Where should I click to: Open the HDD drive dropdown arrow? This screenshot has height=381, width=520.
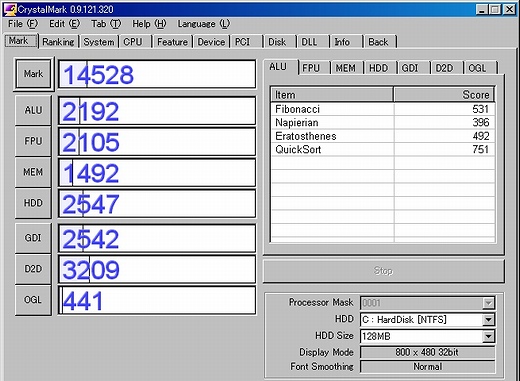488,320
